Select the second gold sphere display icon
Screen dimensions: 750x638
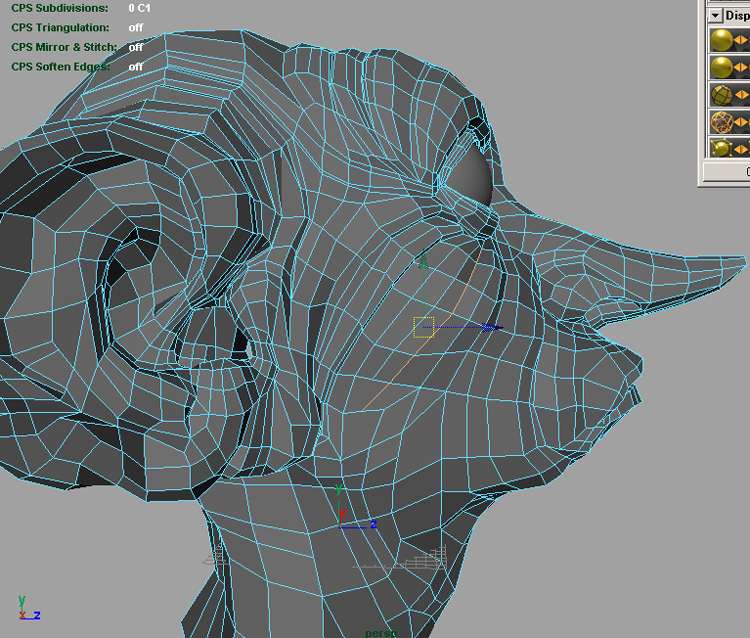(719, 67)
